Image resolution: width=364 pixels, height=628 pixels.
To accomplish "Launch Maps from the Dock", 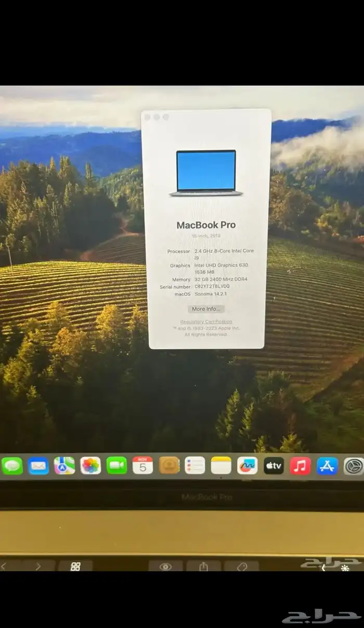I will pos(64,465).
